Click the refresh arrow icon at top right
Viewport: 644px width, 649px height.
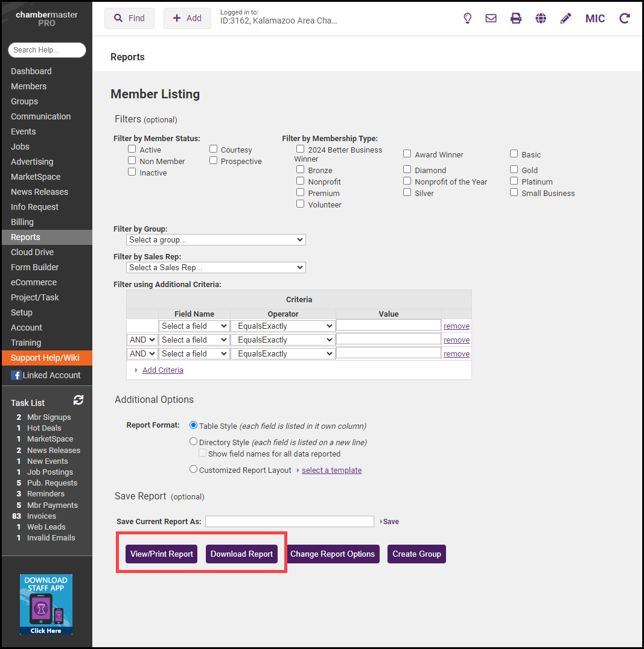(x=625, y=18)
